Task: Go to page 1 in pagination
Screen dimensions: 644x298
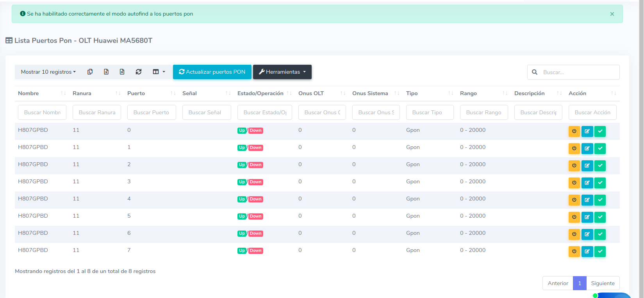Action: coord(580,283)
